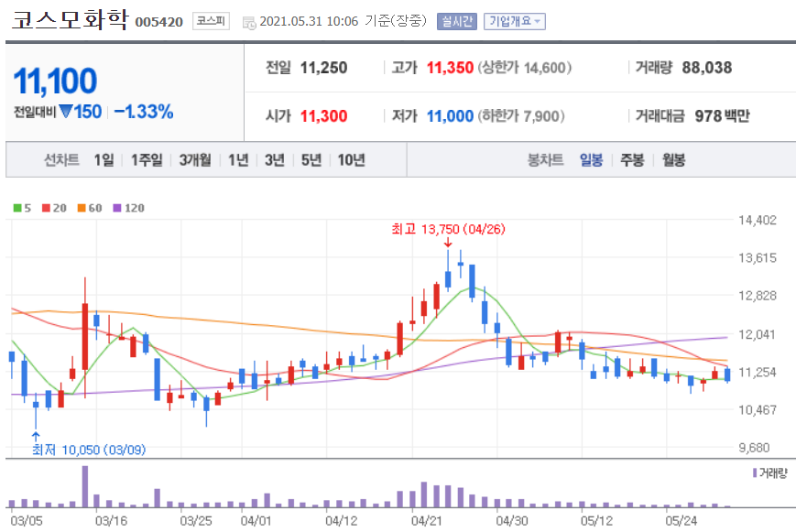Click the purple 120-day moving average swatch
The image size is (796, 532).
click(117, 208)
